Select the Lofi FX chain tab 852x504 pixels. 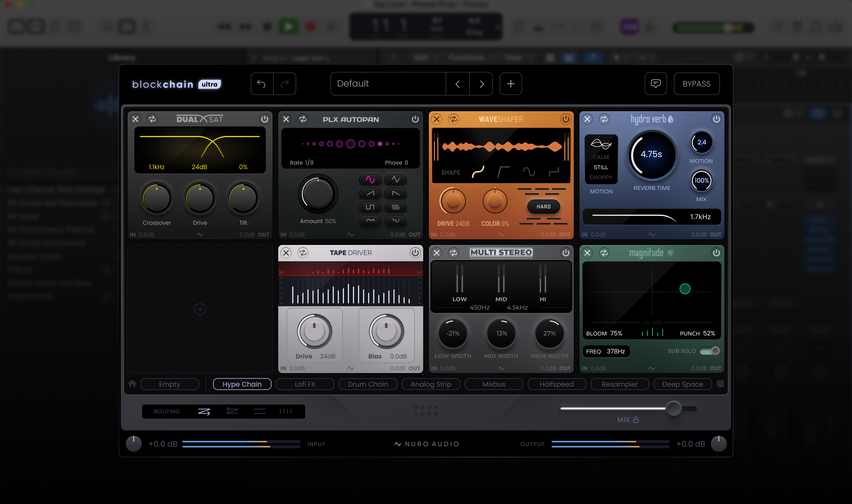coord(305,384)
